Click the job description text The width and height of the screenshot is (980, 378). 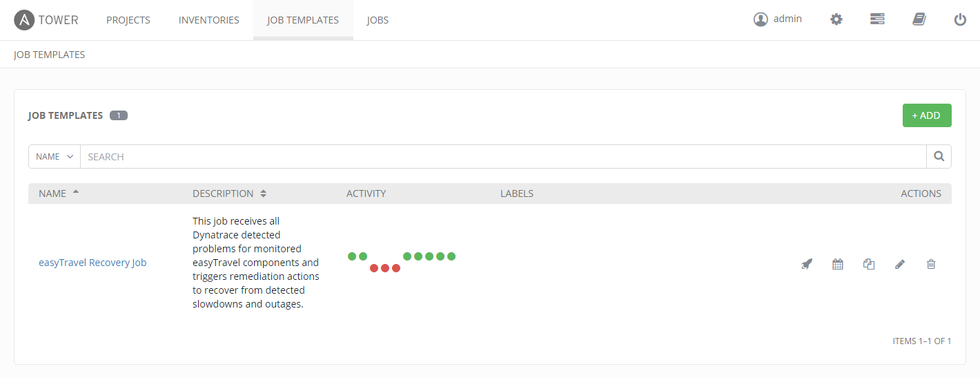256,263
